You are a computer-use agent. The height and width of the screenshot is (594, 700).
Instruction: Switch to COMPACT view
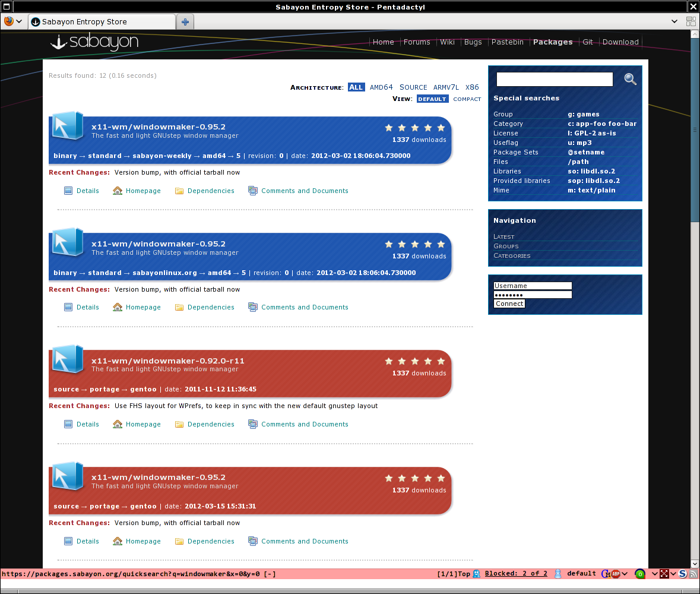coord(467,99)
